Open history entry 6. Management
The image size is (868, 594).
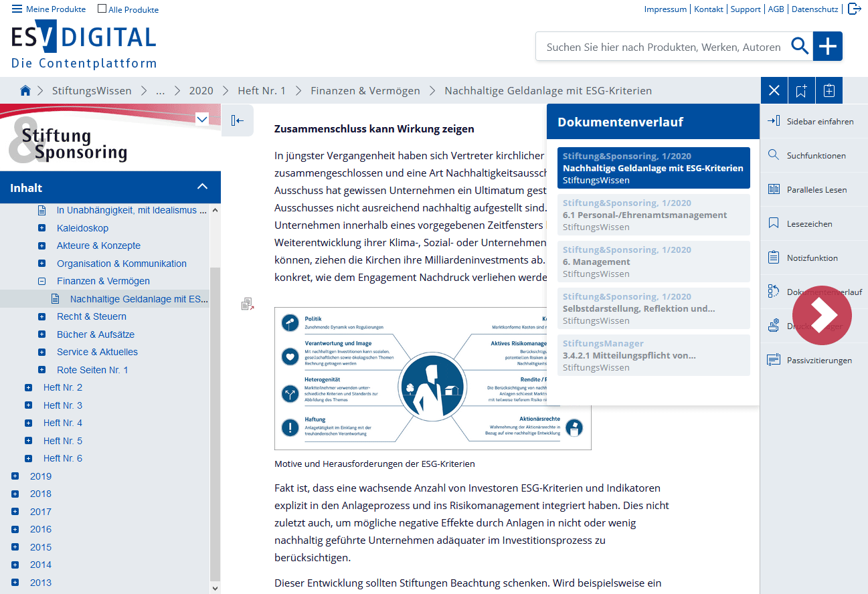click(x=654, y=262)
